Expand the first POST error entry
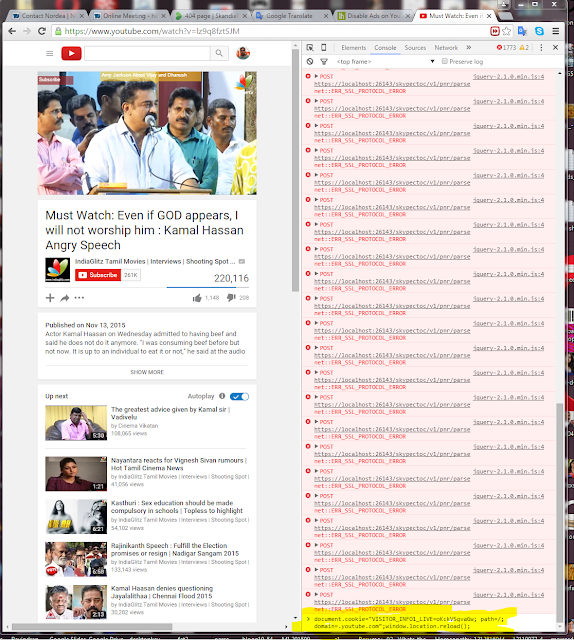The image size is (574, 640). [x=316, y=76]
